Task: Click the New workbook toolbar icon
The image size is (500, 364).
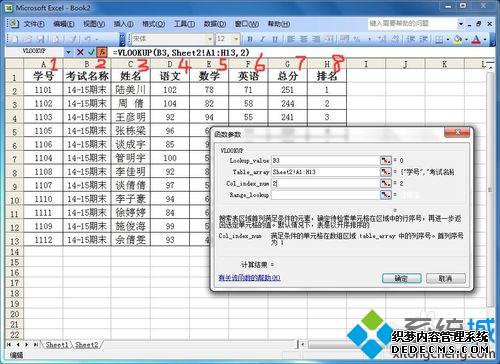Action: coord(14,39)
